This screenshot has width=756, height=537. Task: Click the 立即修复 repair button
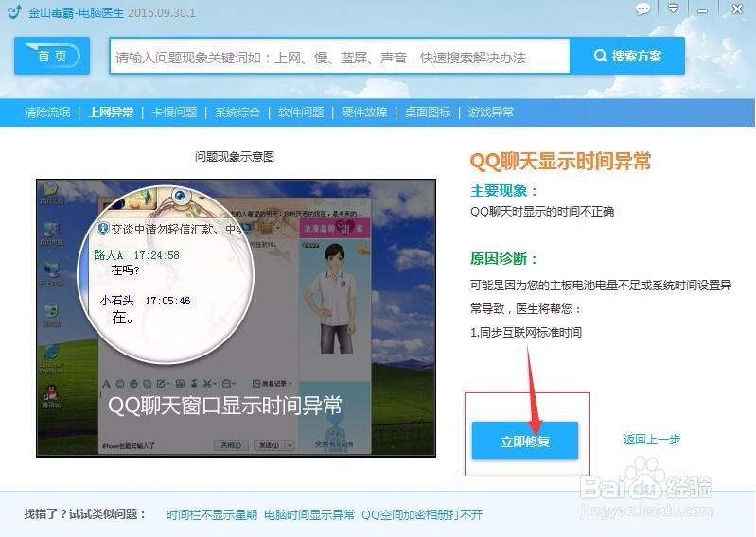coord(524,441)
